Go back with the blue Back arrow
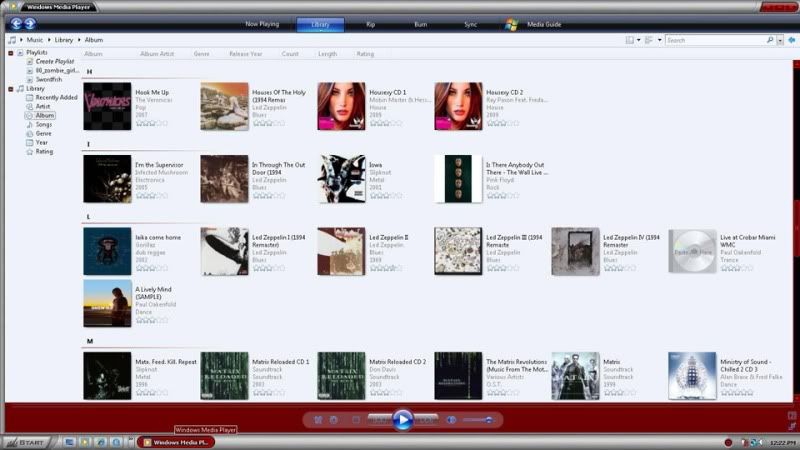The height and width of the screenshot is (450, 800). 16,23
